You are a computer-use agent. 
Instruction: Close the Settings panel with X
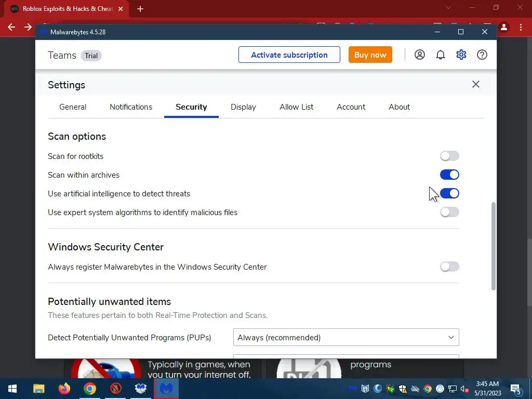click(476, 84)
